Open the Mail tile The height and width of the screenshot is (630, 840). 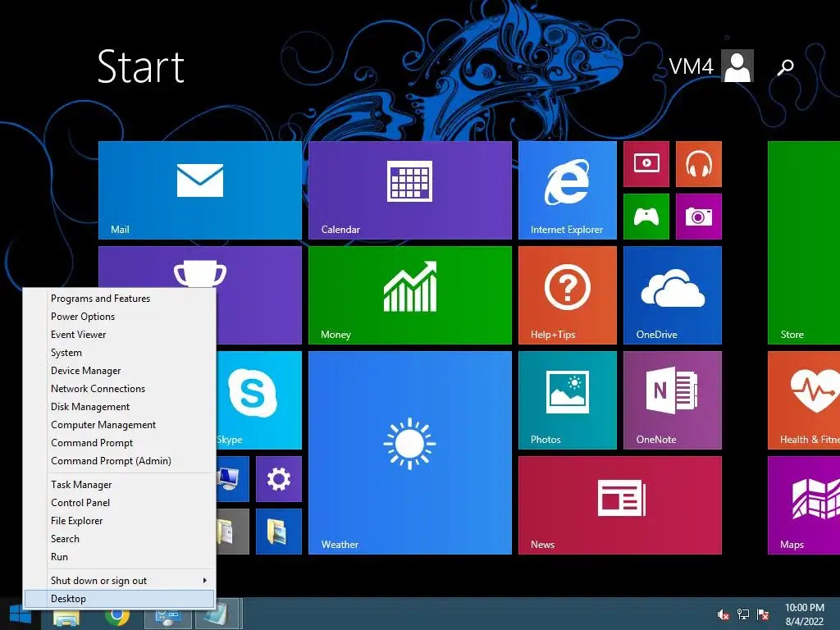tap(200, 190)
